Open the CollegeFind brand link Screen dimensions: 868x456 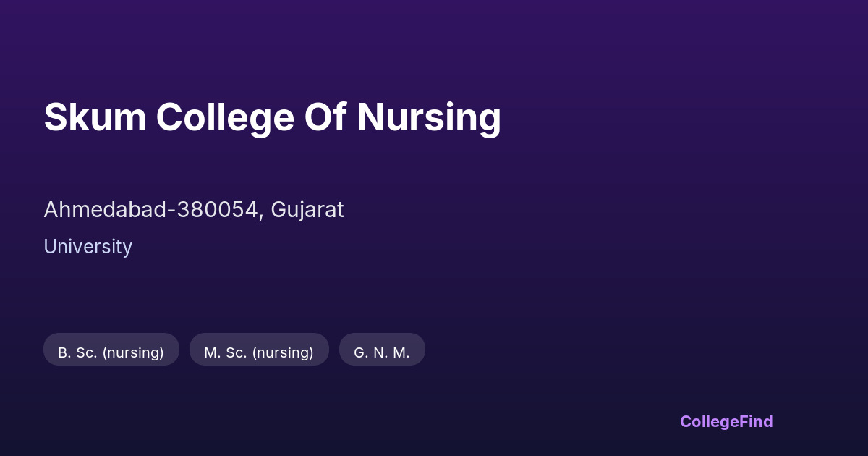click(x=726, y=421)
